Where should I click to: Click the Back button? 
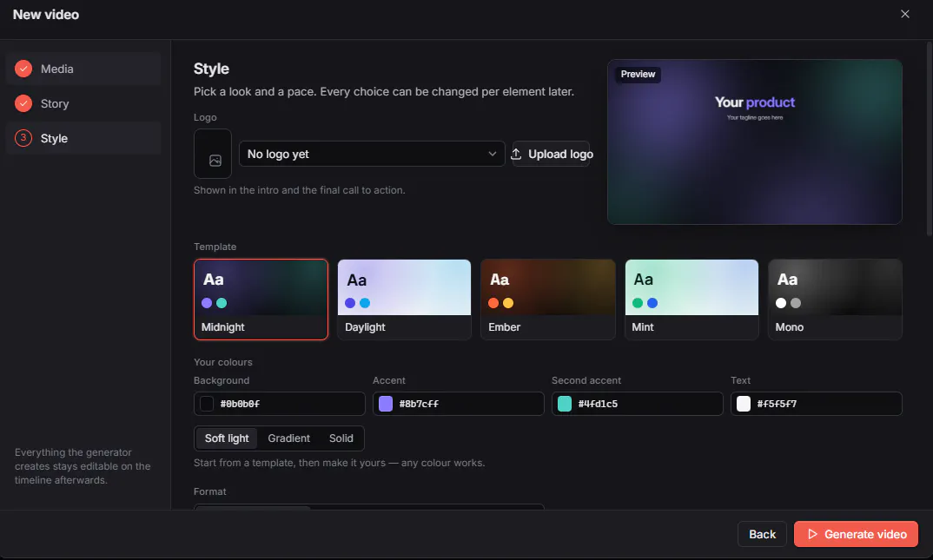click(x=762, y=535)
